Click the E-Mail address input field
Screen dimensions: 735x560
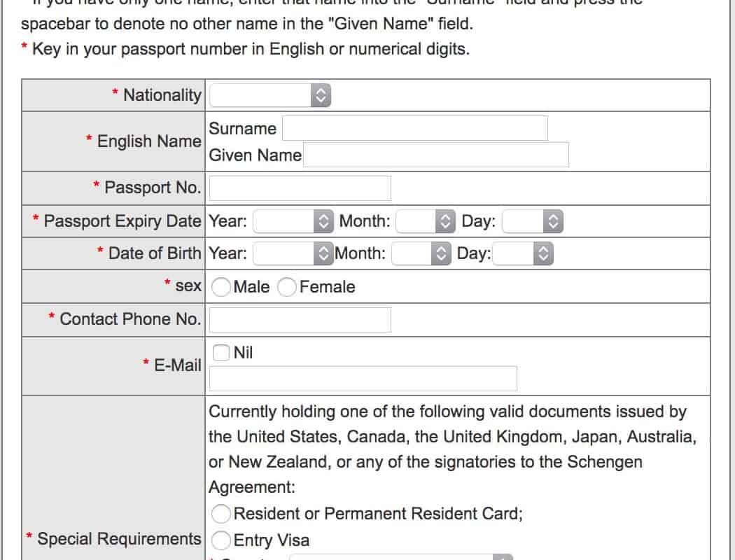click(x=363, y=379)
